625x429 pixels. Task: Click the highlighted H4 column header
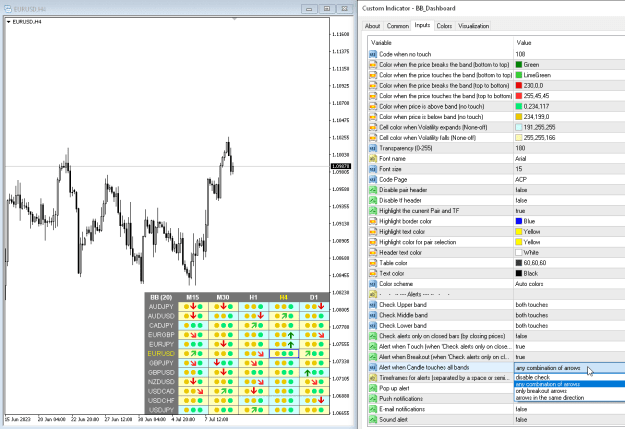283,297
